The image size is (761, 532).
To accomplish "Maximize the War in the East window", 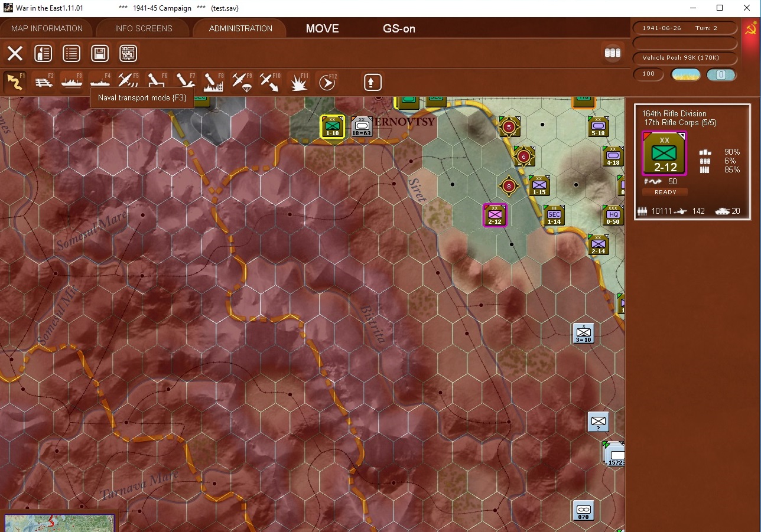I will click(x=719, y=8).
